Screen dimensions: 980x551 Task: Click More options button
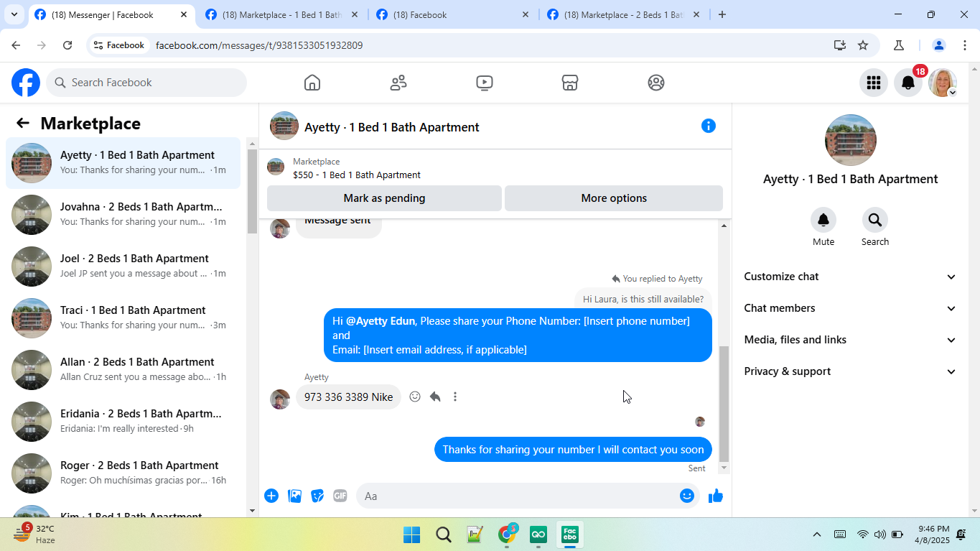pos(614,198)
